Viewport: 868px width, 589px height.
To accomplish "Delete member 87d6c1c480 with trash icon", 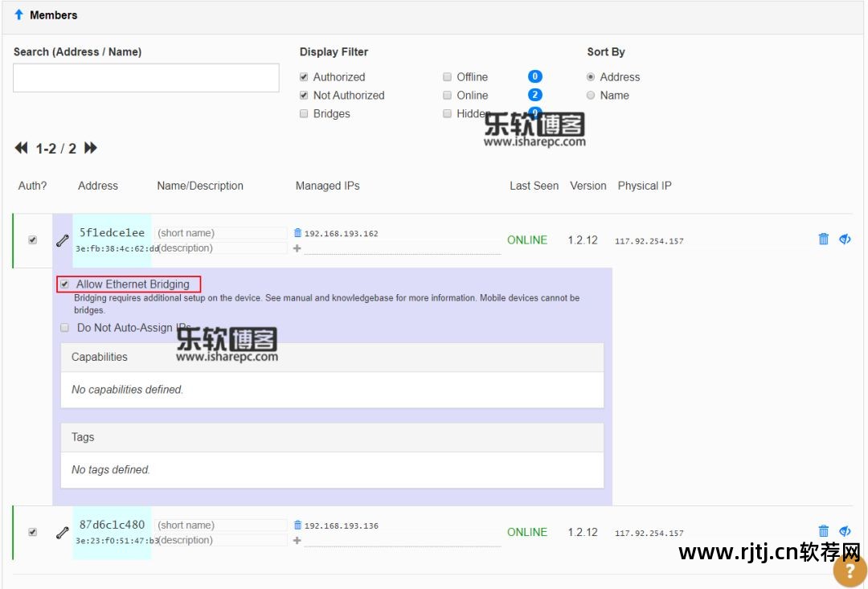I will pos(823,530).
